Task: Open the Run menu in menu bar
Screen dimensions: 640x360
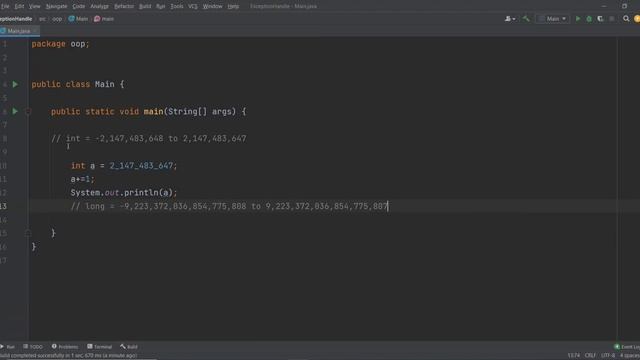Action: tap(160, 6)
